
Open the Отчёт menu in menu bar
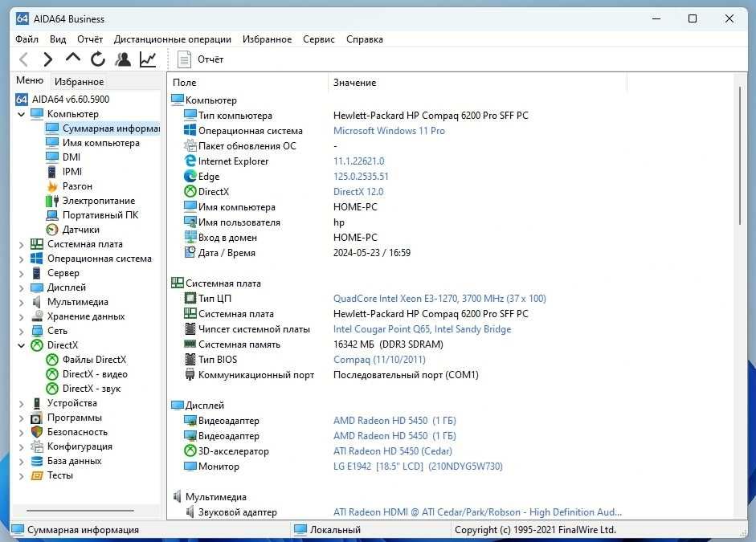90,39
